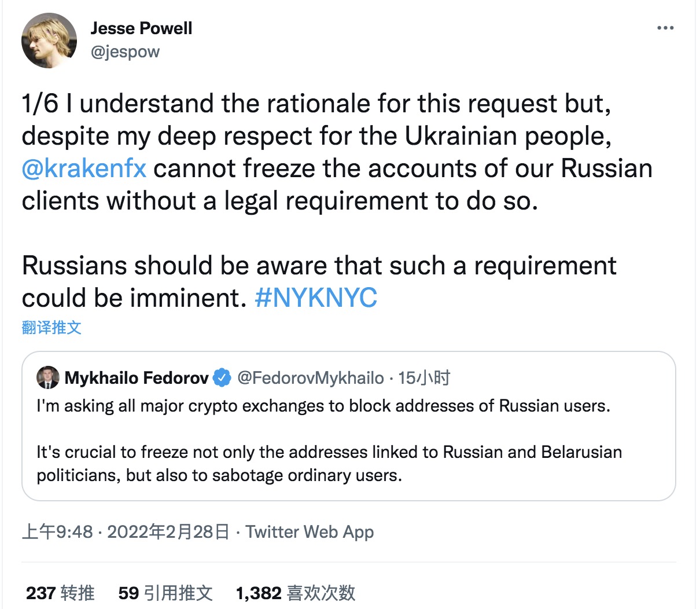Viewport: 700px width, 609px height.
Task: Click the @FedorovMykhailo handle
Action: pyautogui.click(x=311, y=378)
